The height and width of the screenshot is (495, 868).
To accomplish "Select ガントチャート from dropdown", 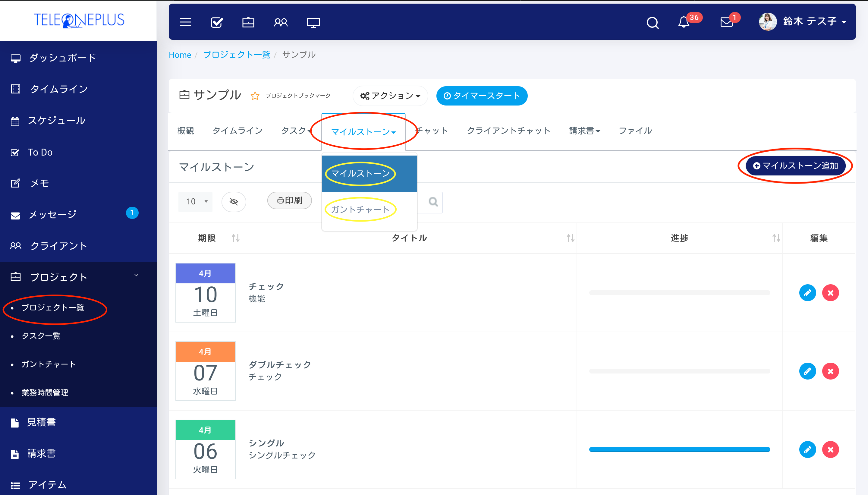I will [361, 209].
